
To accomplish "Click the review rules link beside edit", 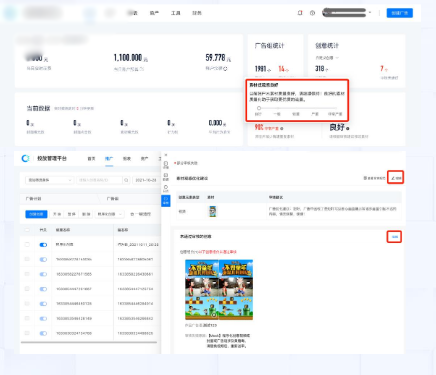I will (374, 178).
